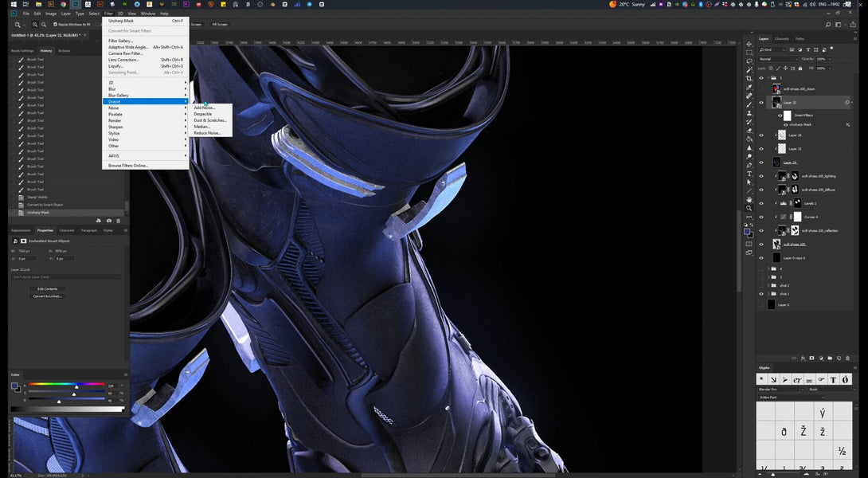The width and height of the screenshot is (868, 478).
Task: Create new snapshot camera icon in History panel
Action: [x=108, y=221]
